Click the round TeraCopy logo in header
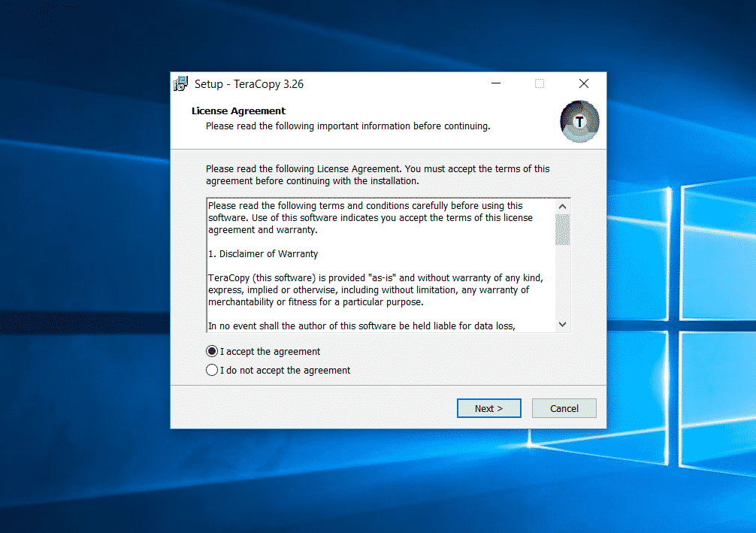756x533 pixels. point(579,121)
